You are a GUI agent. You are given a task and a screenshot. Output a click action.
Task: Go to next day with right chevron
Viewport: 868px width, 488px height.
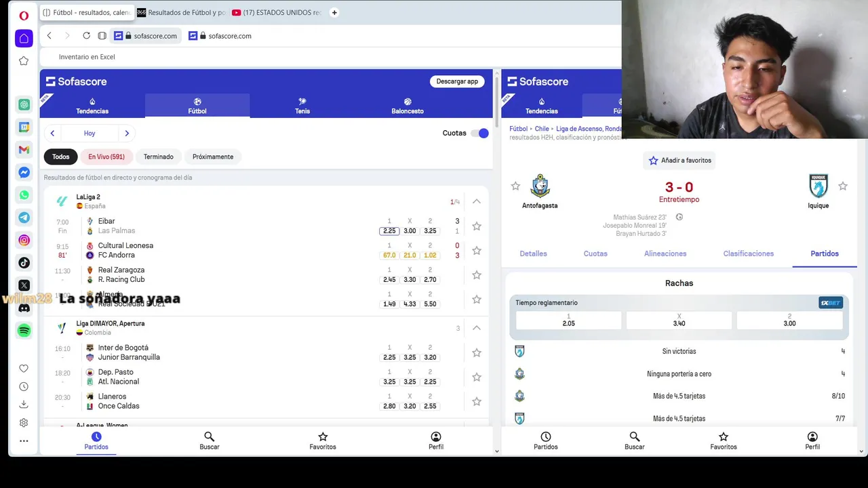point(127,134)
